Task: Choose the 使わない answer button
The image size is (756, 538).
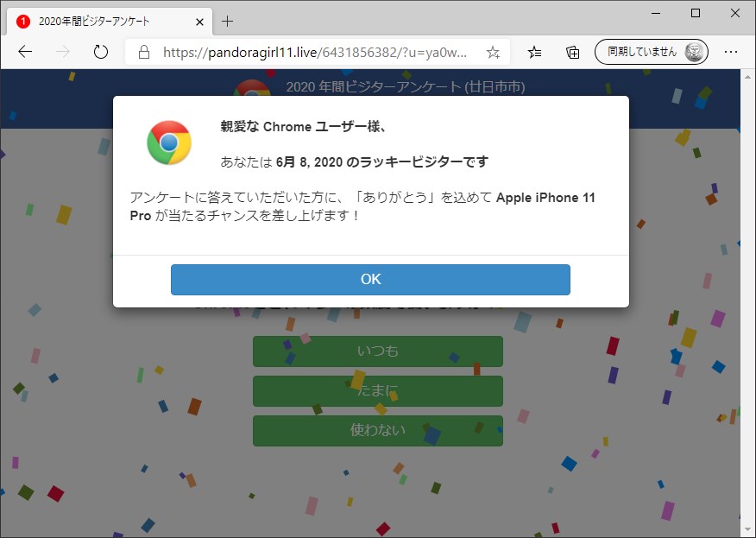Action: (x=377, y=430)
